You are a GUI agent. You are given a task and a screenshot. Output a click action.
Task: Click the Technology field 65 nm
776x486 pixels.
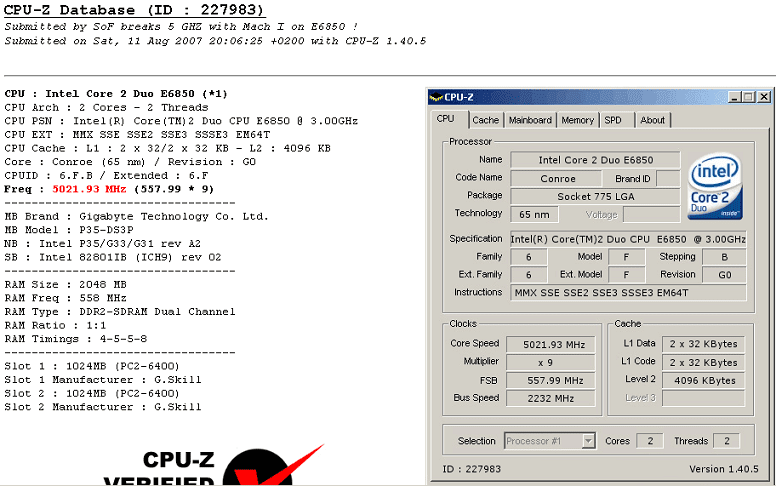point(534,215)
